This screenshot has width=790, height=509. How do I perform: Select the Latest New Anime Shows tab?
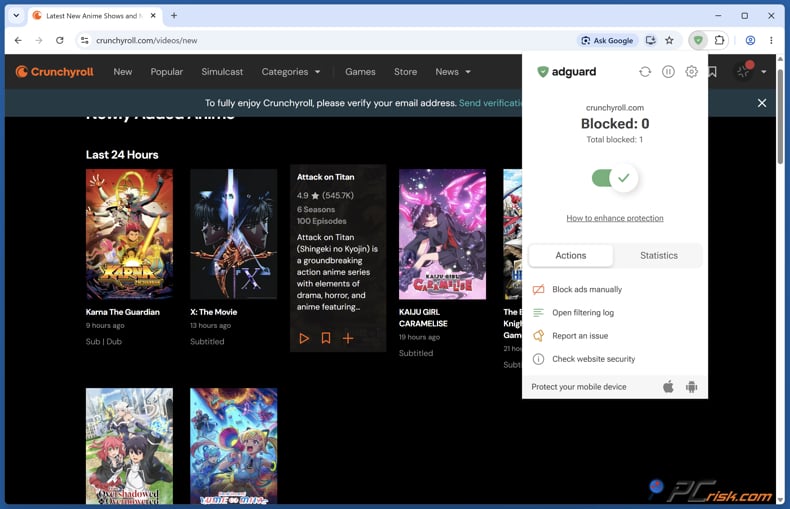click(x=94, y=16)
